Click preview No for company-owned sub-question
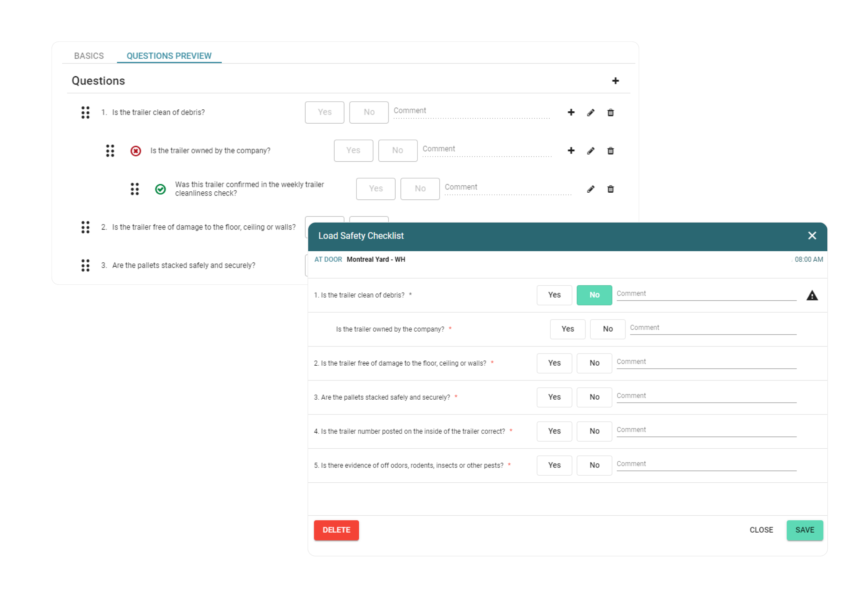The width and height of the screenshot is (868, 599). (x=398, y=150)
